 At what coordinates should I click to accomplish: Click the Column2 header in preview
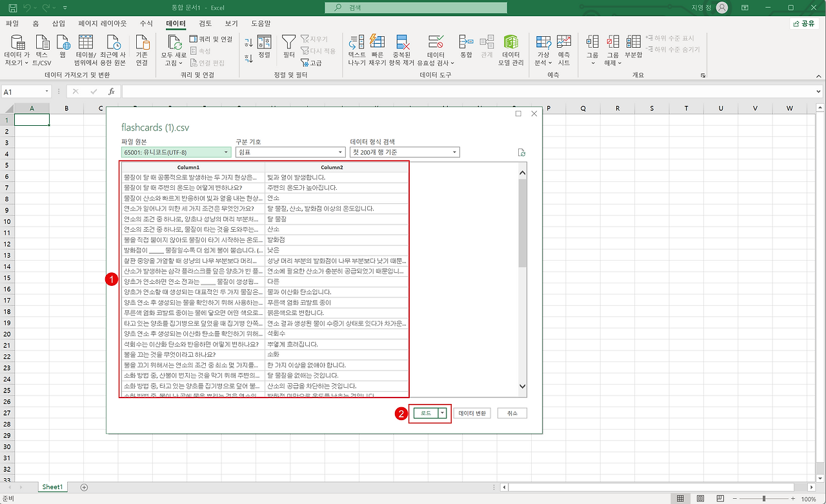pyautogui.click(x=336, y=167)
